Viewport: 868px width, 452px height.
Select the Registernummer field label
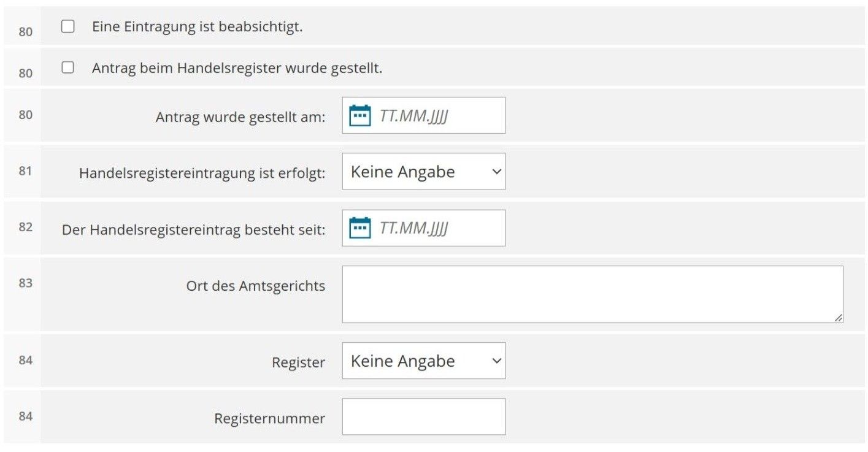coord(269,418)
